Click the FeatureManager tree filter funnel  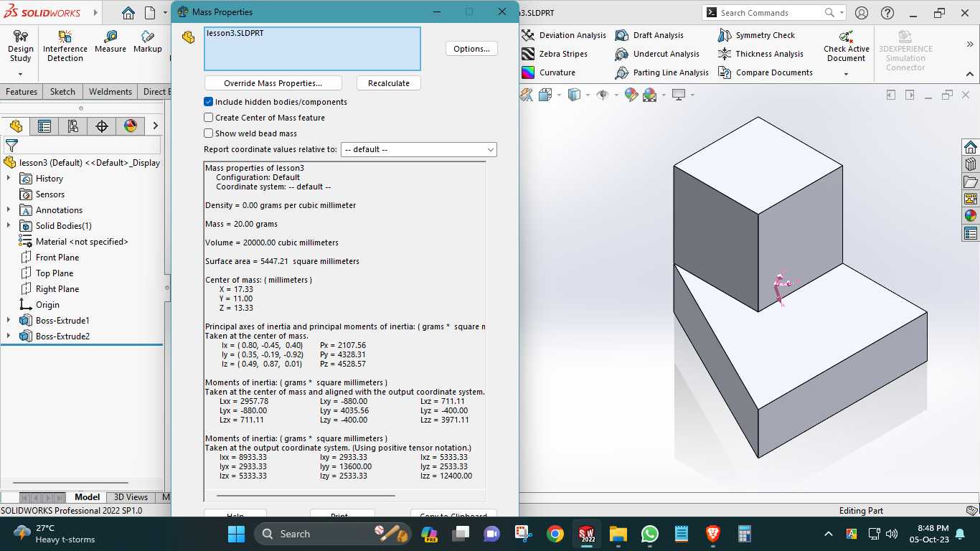point(11,146)
